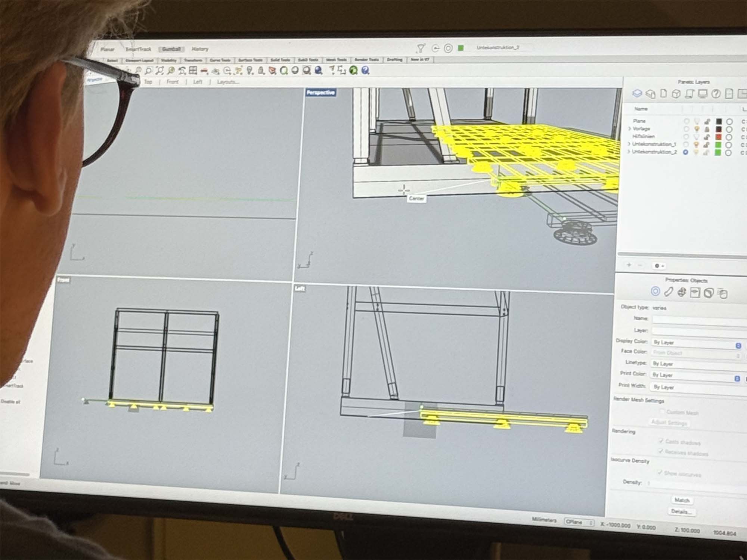The image size is (747, 560).
Task: Click the Details... button
Action: click(x=682, y=511)
